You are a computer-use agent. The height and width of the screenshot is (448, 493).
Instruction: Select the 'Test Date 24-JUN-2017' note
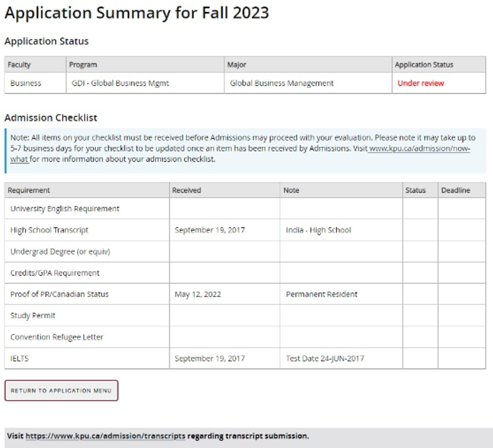tap(325, 359)
